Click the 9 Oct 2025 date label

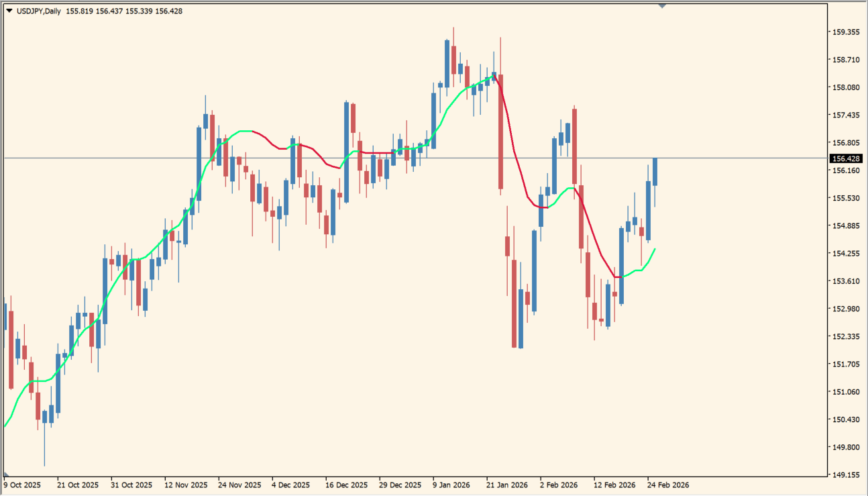pos(23,485)
